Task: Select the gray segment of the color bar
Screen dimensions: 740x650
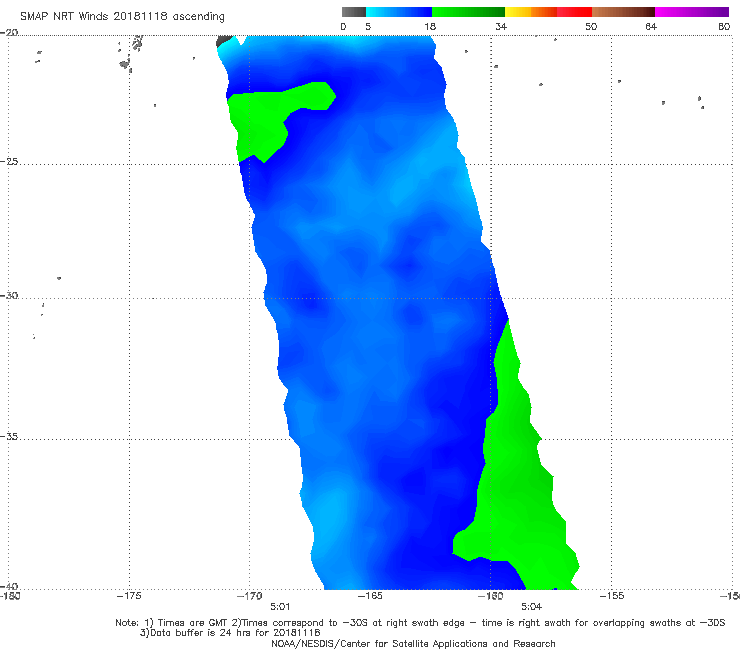Action: pyautogui.click(x=354, y=12)
